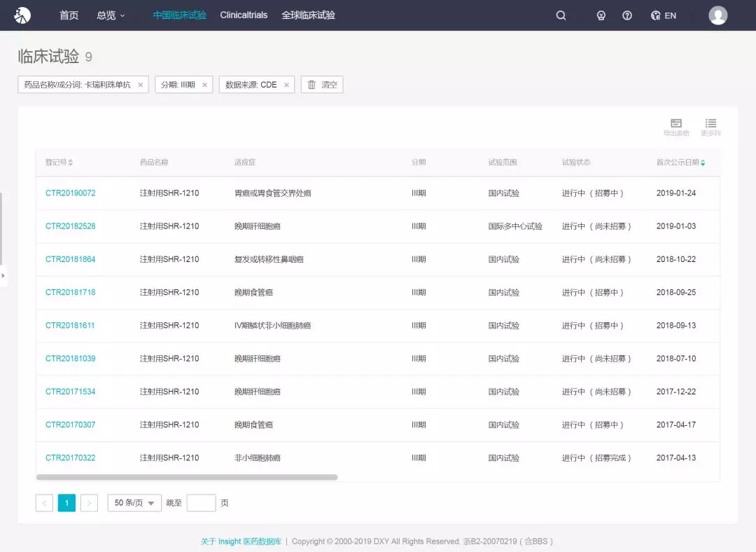756x552 pixels.
Task: Click the 试验状态 column header
Action: (576, 162)
